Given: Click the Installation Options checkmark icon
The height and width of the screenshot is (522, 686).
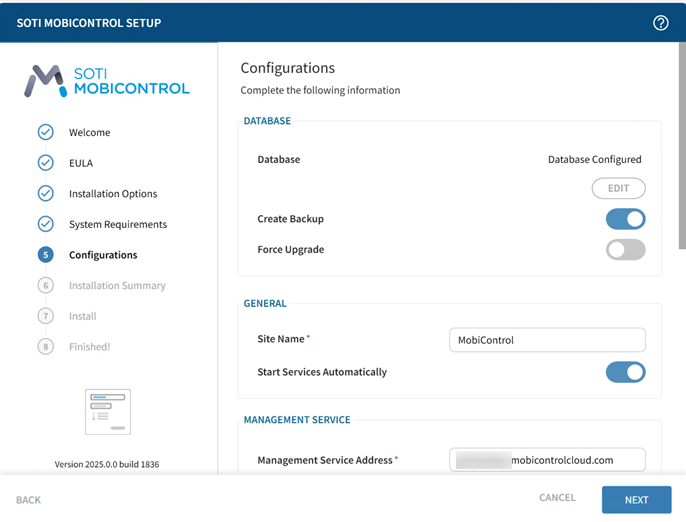Looking at the screenshot, I should pos(45,194).
